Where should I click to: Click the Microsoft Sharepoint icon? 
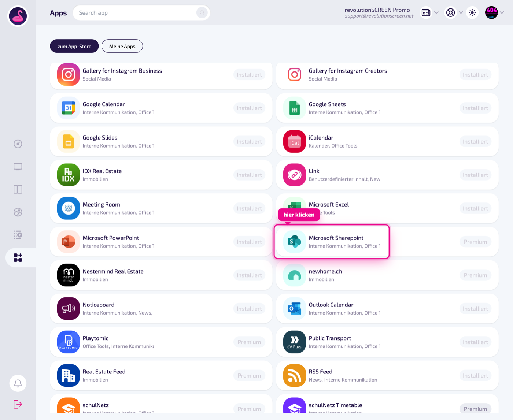pyautogui.click(x=295, y=242)
